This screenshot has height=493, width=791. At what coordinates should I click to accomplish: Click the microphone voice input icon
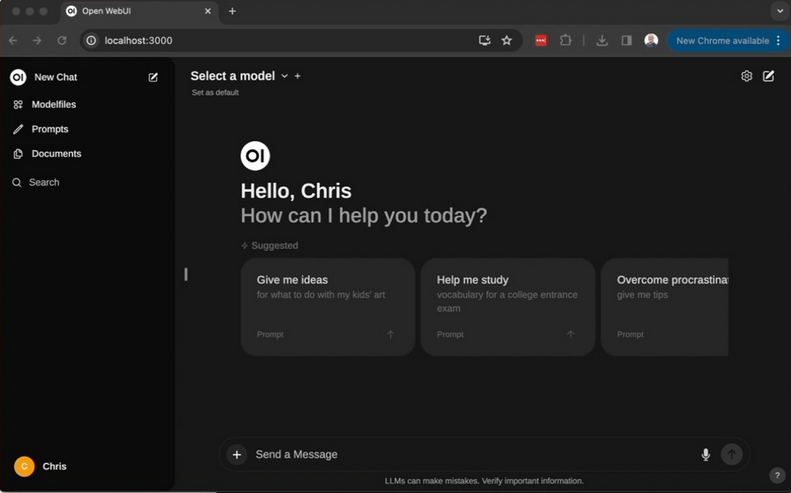coord(706,454)
